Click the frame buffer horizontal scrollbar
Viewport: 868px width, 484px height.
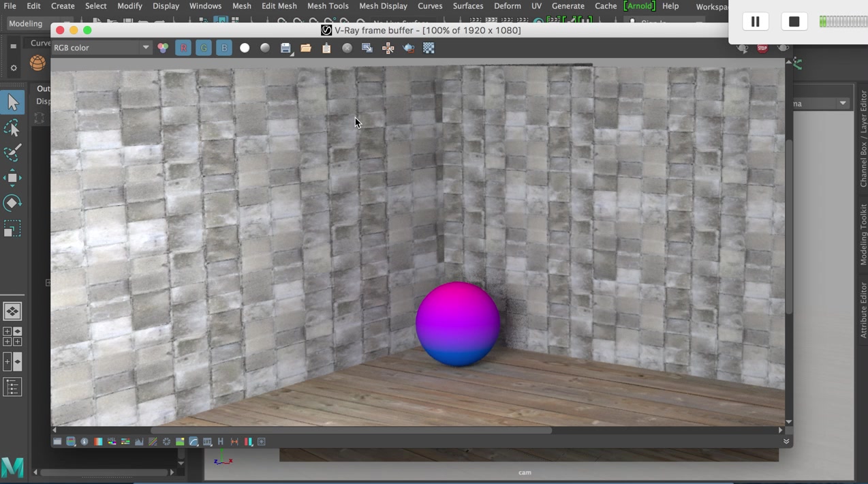(350, 430)
